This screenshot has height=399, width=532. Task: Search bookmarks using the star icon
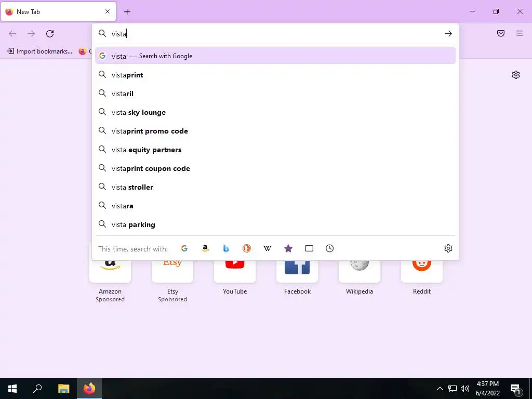(288, 248)
